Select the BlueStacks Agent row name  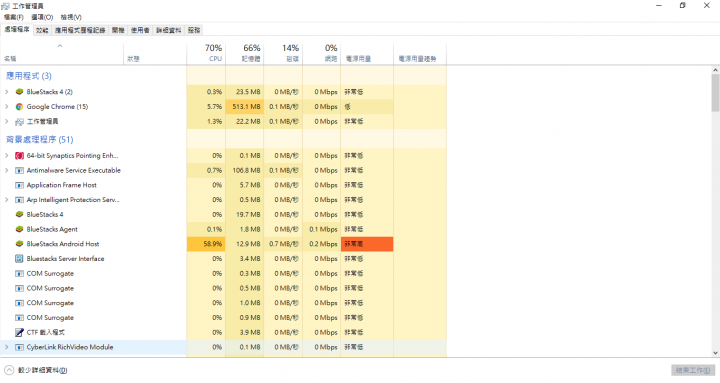(x=52, y=229)
